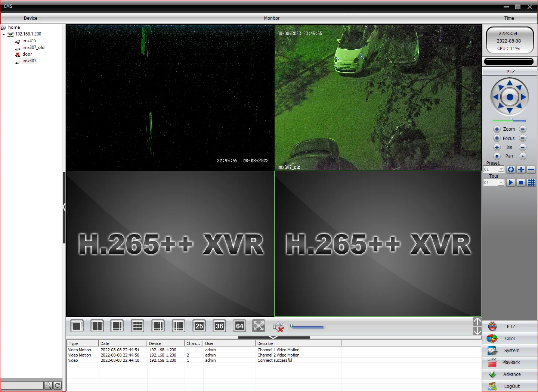The width and height of the screenshot is (538, 392).
Task: Select the 25-channel view layout
Action: click(199, 326)
